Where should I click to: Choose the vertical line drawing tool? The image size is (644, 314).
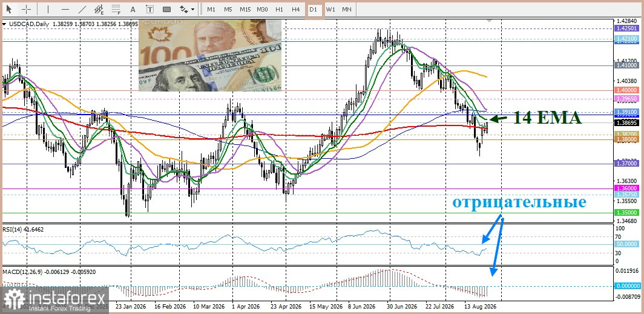coord(48,9)
